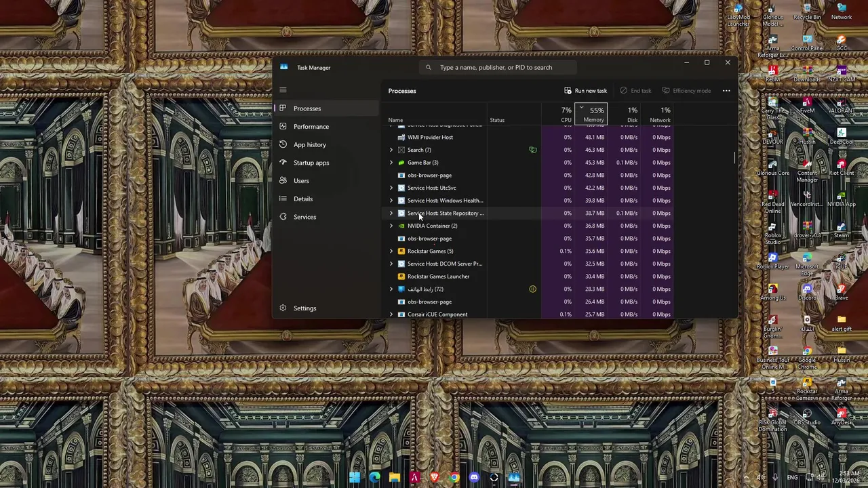Open the LabyMod Launcher desktop icon

coord(738,15)
